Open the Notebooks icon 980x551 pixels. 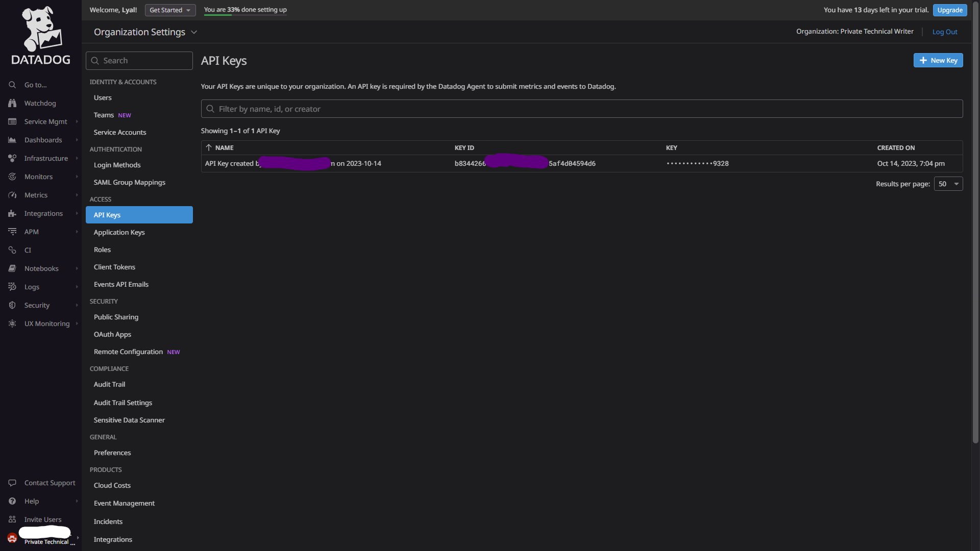click(x=12, y=268)
